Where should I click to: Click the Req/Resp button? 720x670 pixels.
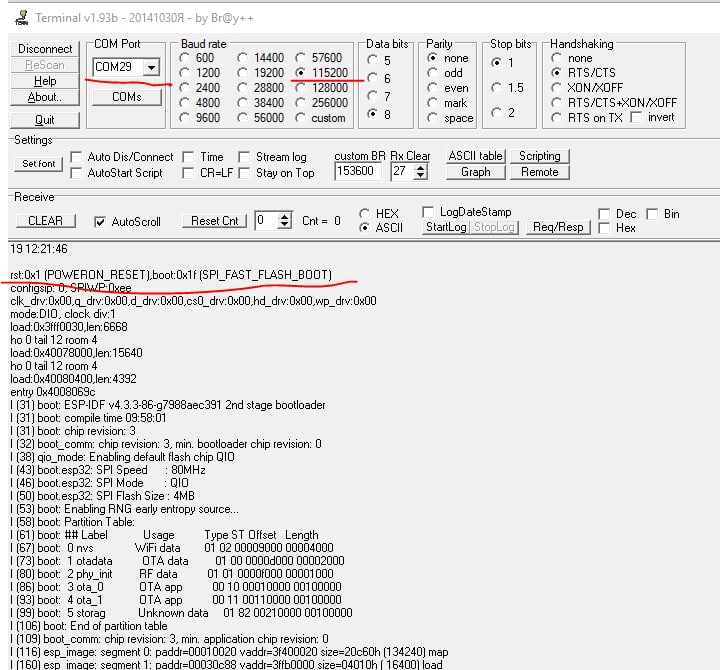(558, 227)
